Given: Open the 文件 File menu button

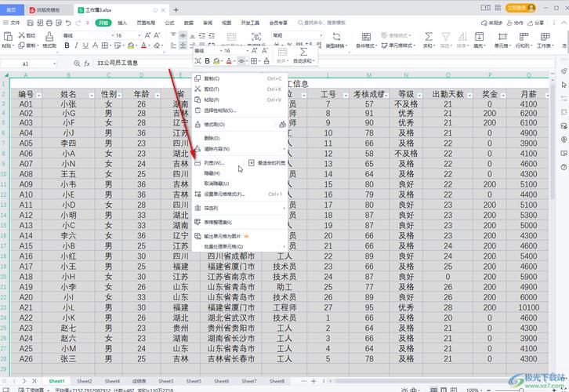Looking at the screenshot, I should click(12, 23).
